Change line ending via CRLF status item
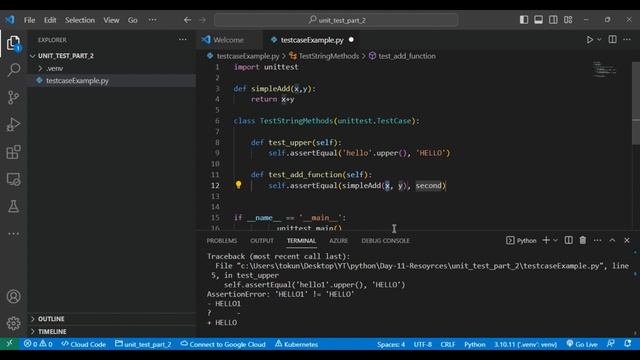 click(x=447, y=344)
